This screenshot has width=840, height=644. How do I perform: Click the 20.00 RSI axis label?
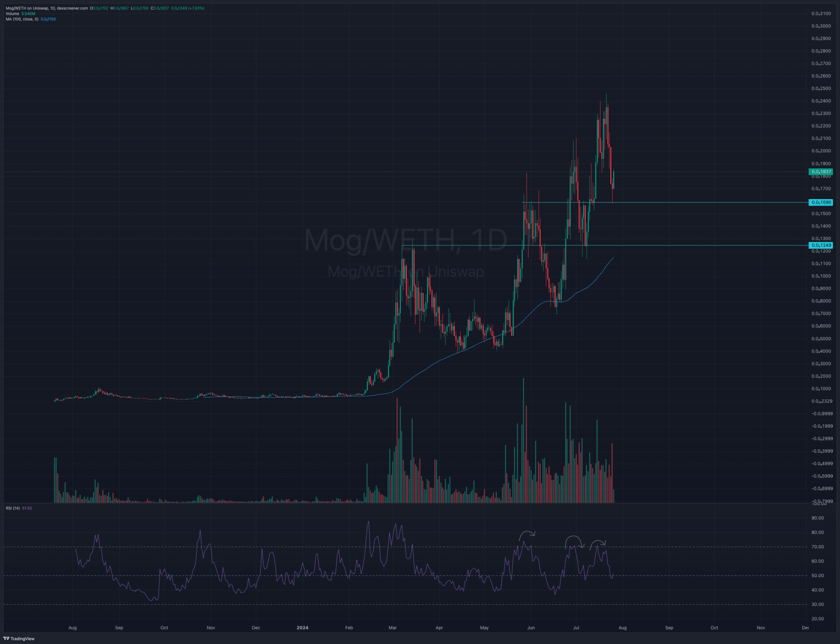point(817,619)
